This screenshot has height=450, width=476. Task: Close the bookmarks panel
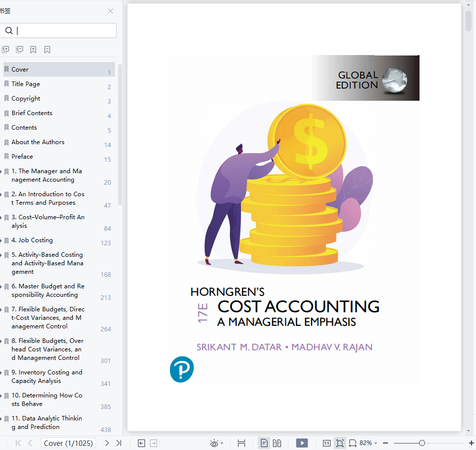(x=110, y=11)
